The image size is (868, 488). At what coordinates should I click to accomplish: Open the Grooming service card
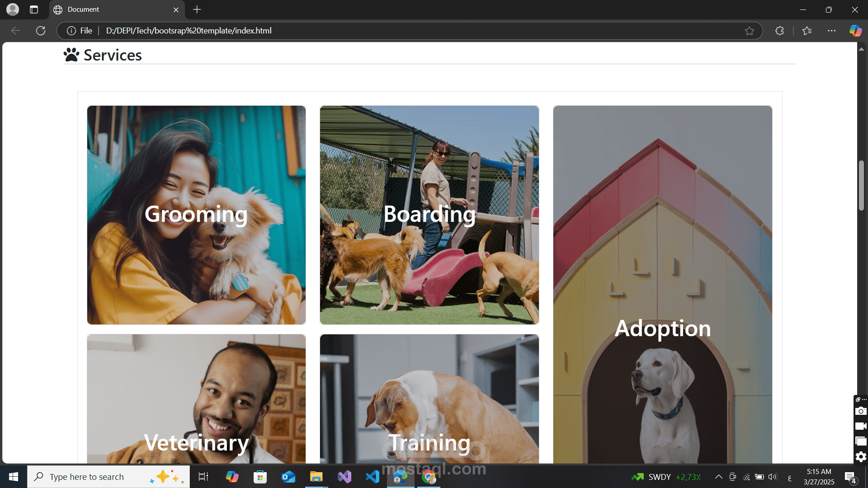196,215
